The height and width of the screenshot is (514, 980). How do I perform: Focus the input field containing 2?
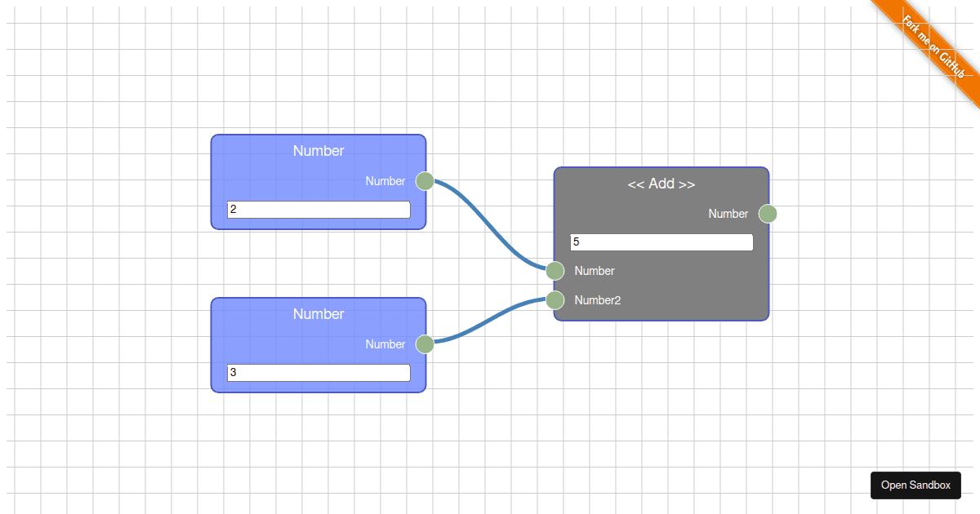coord(318,210)
